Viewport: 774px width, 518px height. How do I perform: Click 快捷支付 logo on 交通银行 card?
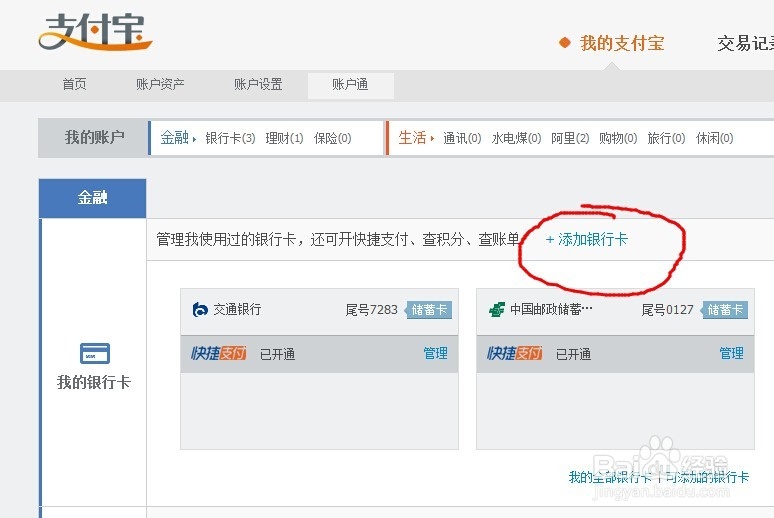(x=219, y=354)
